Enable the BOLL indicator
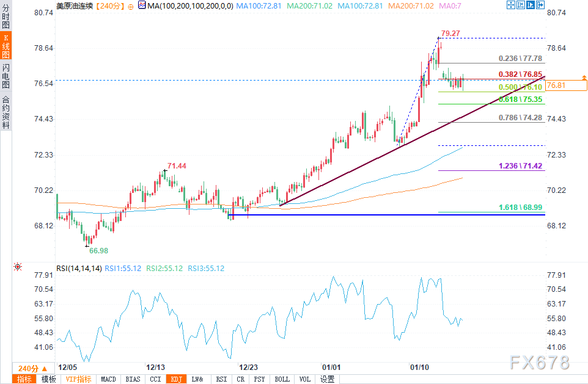588x384 pixels. click(282, 379)
